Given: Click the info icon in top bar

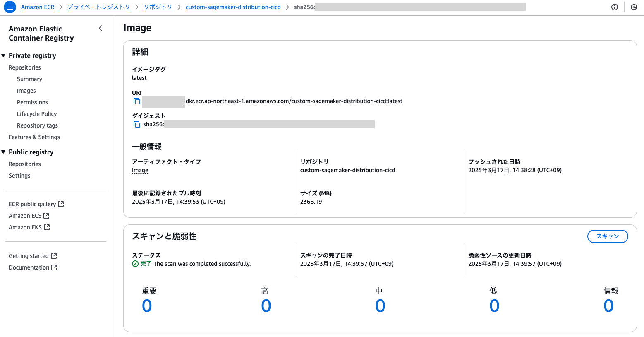Looking at the screenshot, I should point(615,7).
